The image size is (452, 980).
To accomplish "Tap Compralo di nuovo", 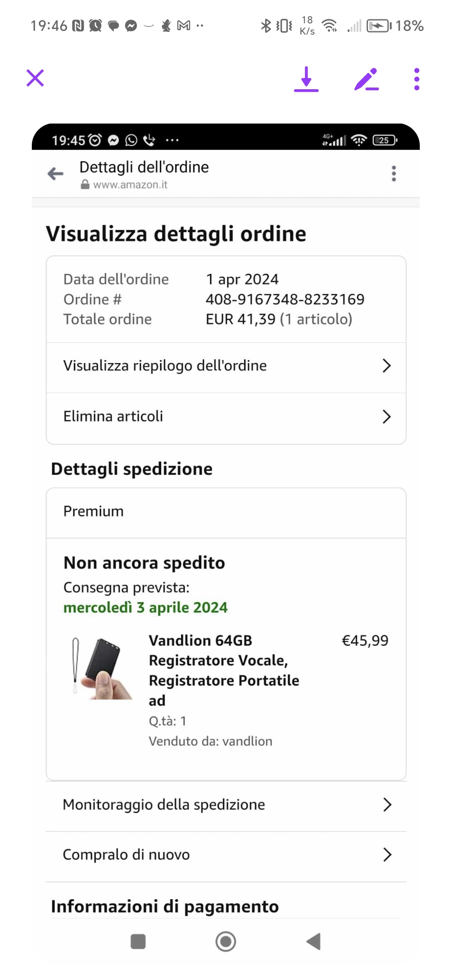I will pyautogui.click(x=126, y=855).
